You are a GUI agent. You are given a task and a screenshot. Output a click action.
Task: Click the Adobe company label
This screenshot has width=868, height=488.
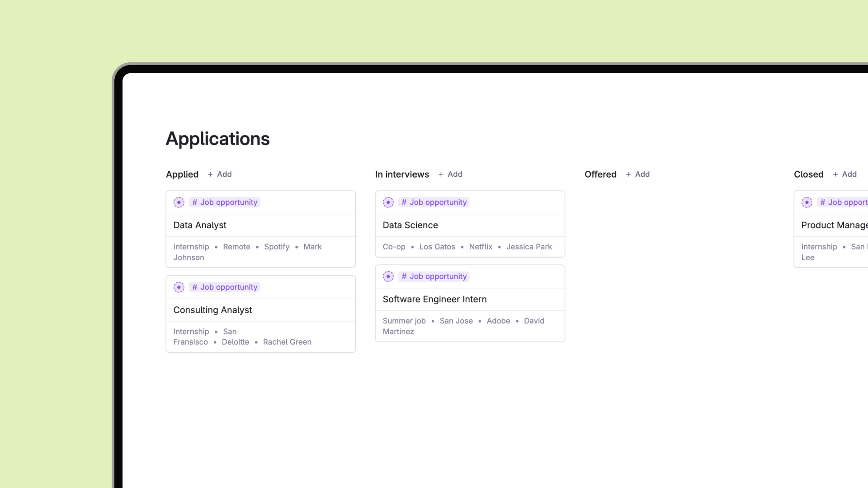[498, 321]
